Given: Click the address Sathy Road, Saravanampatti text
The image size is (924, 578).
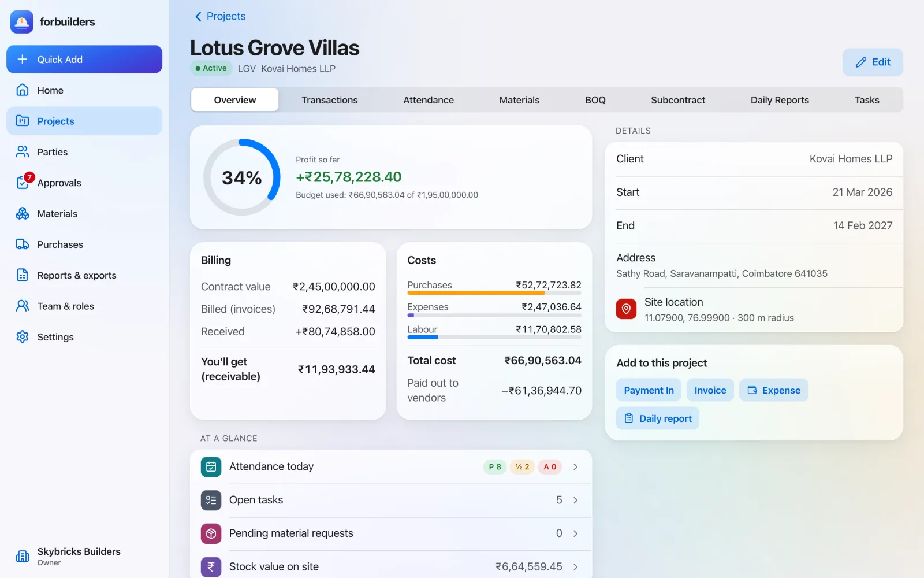Looking at the screenshot, I should click(722, 273).
